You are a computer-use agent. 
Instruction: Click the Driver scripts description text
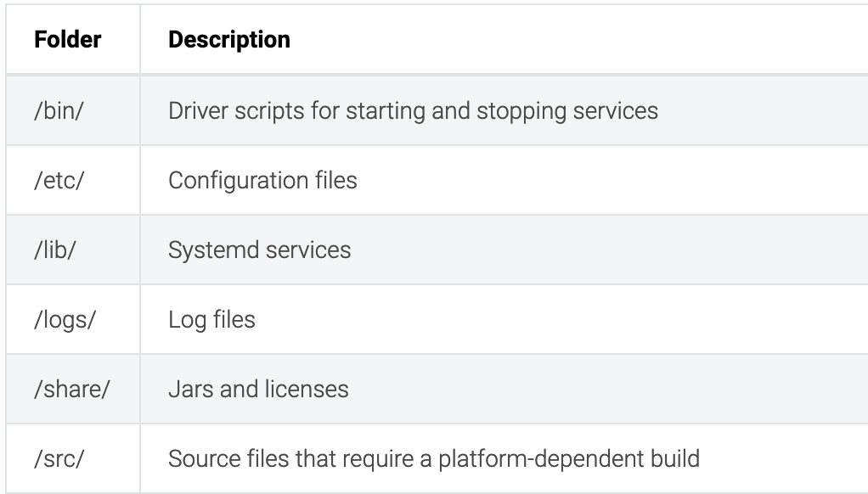pos(413,110)
